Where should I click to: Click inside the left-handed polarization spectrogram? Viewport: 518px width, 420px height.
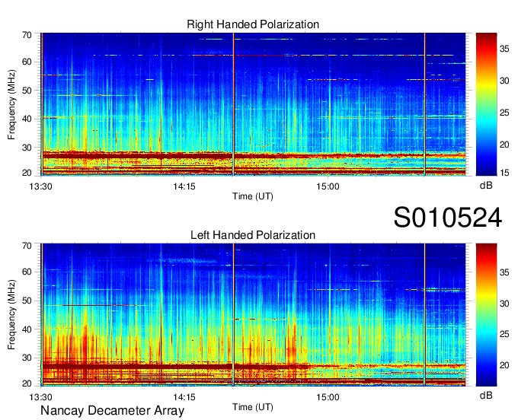253,315
